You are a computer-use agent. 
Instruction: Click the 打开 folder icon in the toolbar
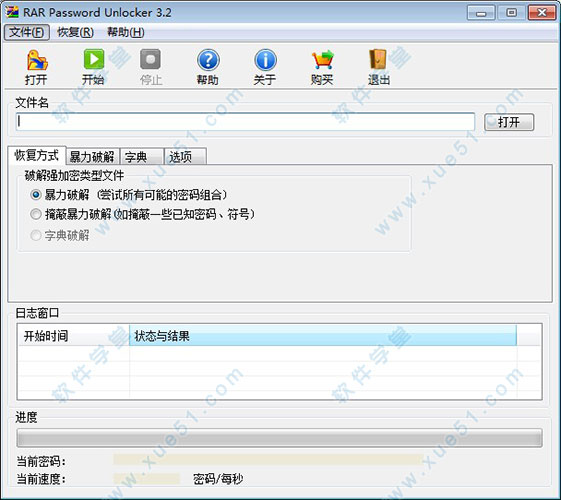[x=37, y=60]
